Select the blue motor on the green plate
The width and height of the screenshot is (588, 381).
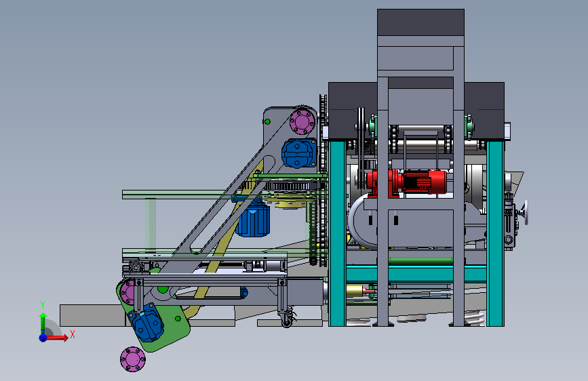(x=146, y=323)
